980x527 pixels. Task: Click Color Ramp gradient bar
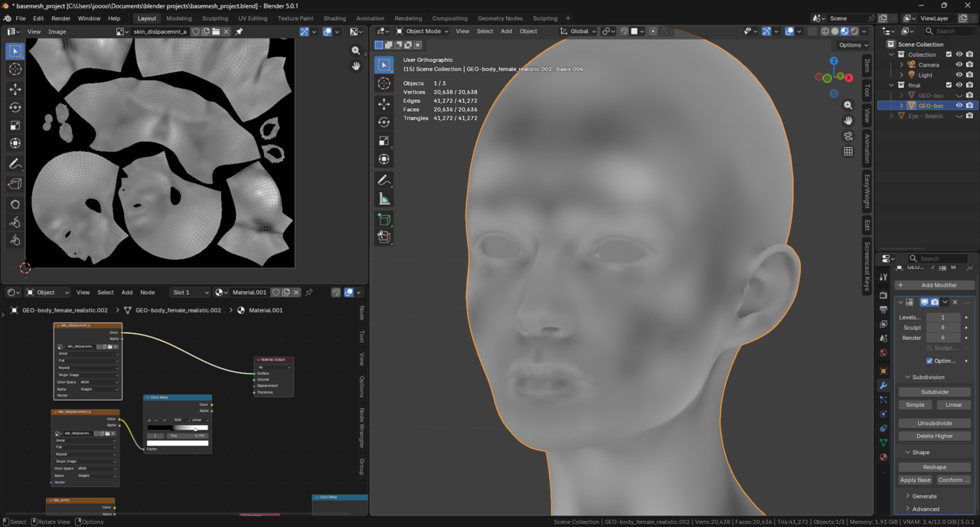click(x=178, y=428)
